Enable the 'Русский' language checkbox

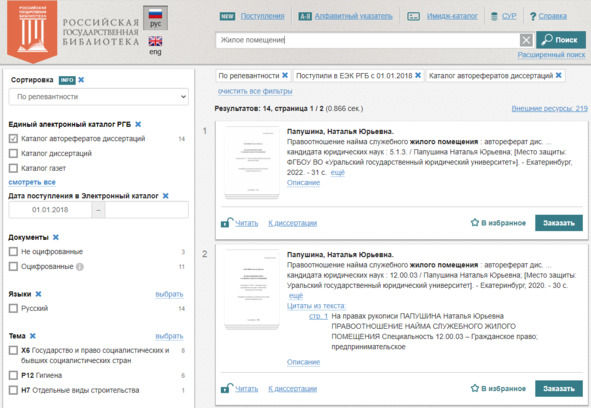(13, 308)
